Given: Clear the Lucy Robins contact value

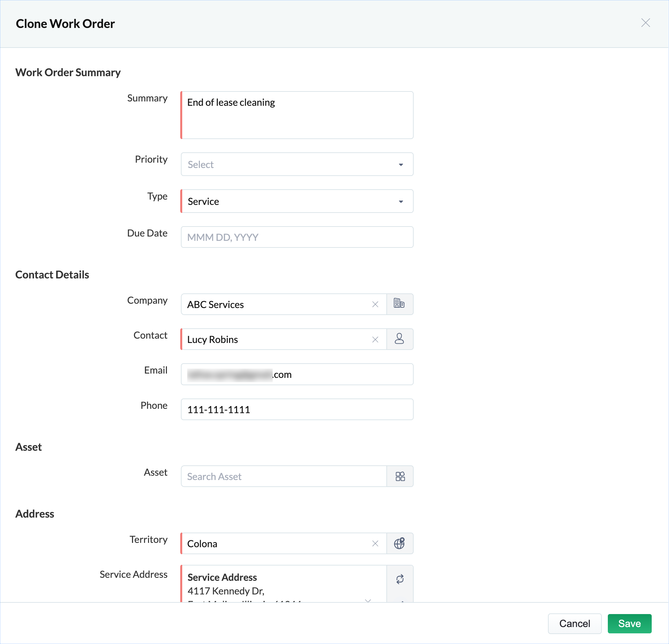Looking at the screenshot, I should (375, 339).
